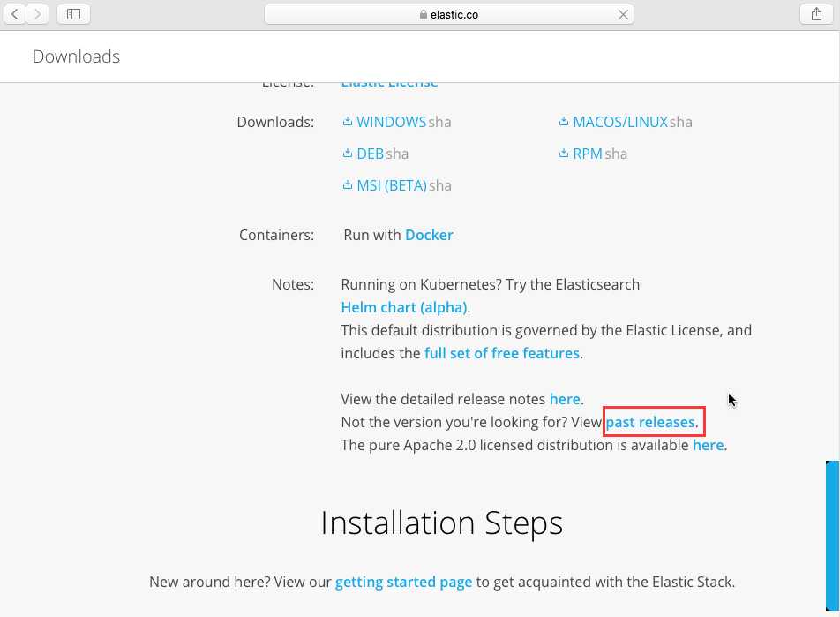Click the download icon next to MACOS/LINUX
Image resolution: width=840 pixels, height=617 pixels.
[x=563, y=122]
